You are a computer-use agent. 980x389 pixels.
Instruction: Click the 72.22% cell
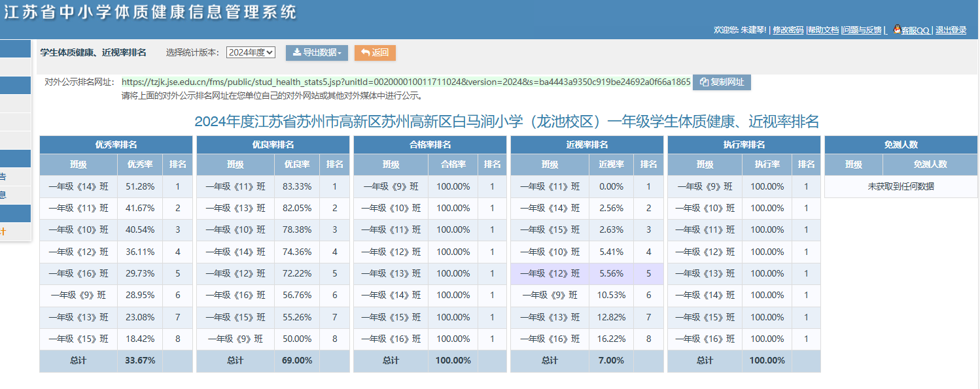(x=297, y=273)
